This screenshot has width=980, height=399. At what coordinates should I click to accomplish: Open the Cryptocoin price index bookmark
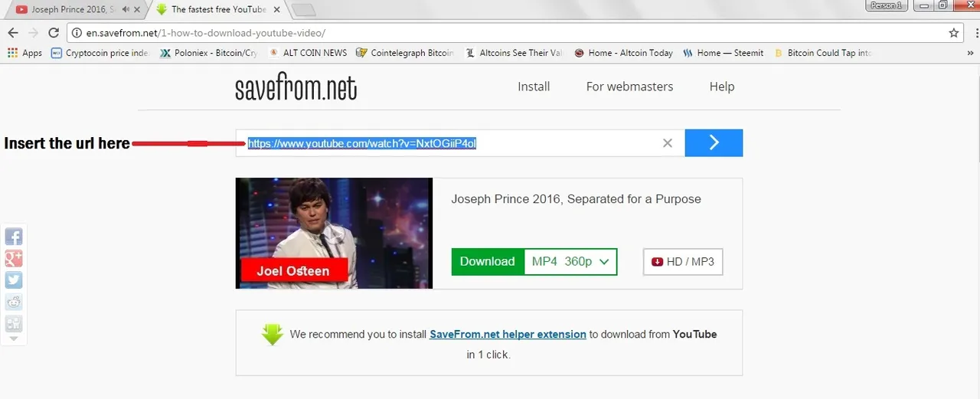click(x=100, y=53)
